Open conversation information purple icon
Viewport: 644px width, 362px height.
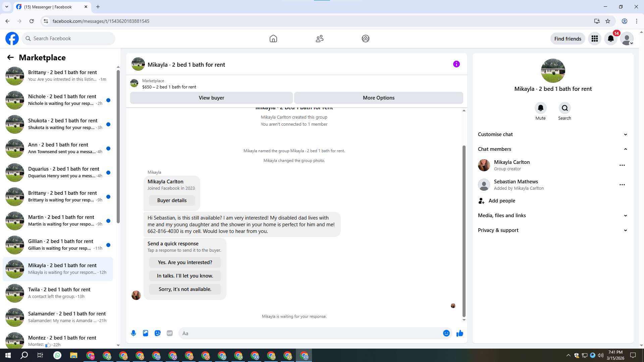[x=457, y=64]
